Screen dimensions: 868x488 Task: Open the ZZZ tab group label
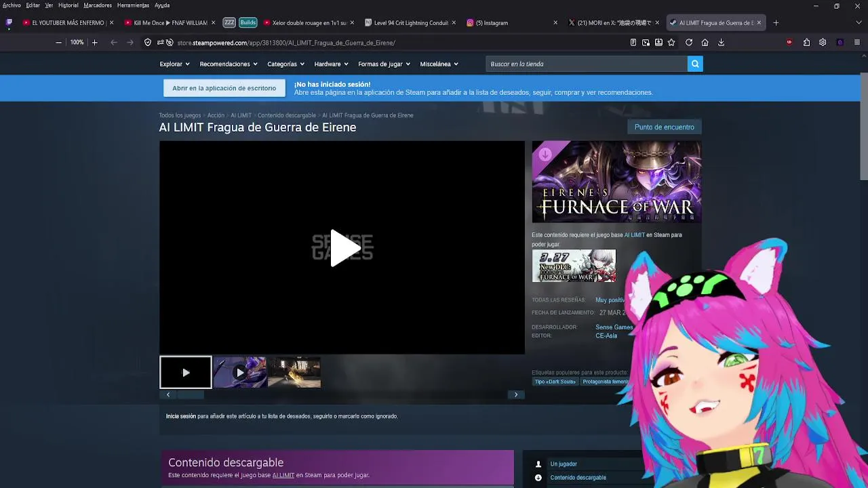pos(229,22)
